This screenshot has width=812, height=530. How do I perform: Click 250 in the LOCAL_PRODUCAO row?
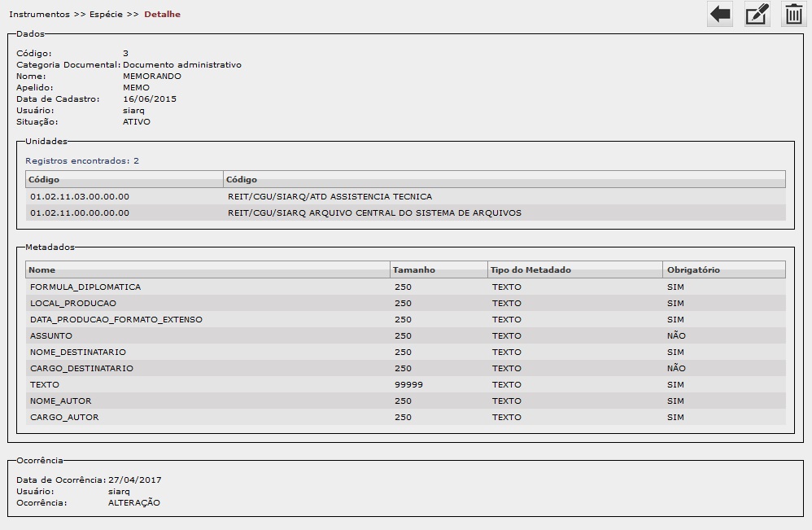(403, 303)
